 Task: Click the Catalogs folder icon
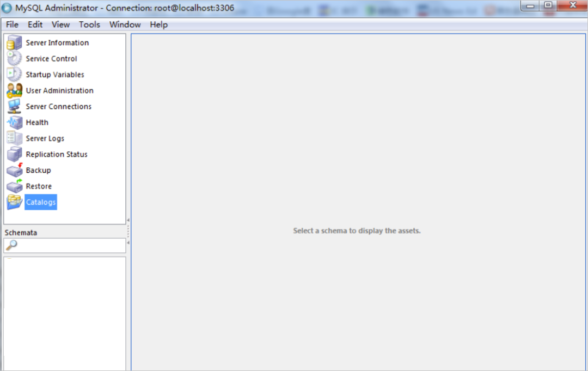pyautogui.click(x=14, y=202)
